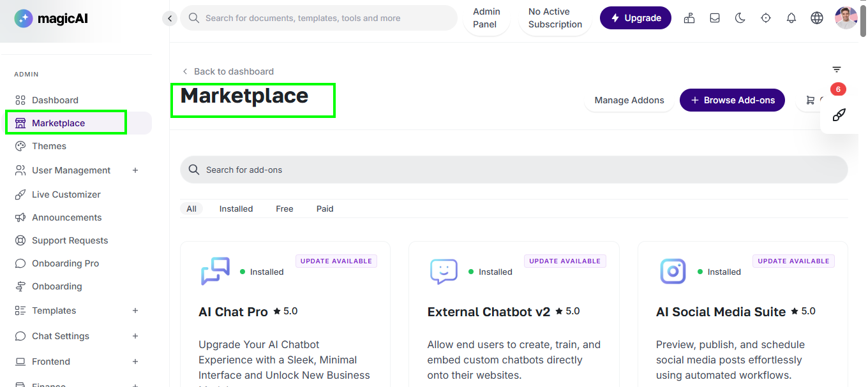Screen dimensions: 868x387
Task: Toggle dark mode with moon icon
Action: point(740,18)
